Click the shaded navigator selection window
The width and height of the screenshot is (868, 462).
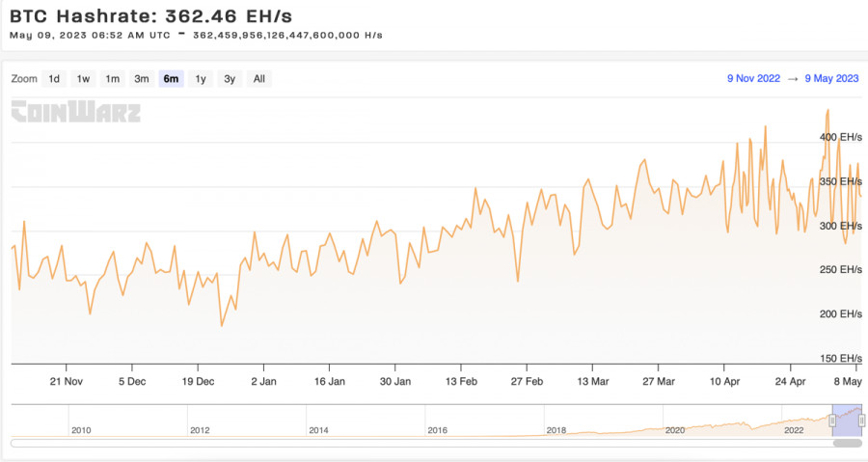(847, 421)
